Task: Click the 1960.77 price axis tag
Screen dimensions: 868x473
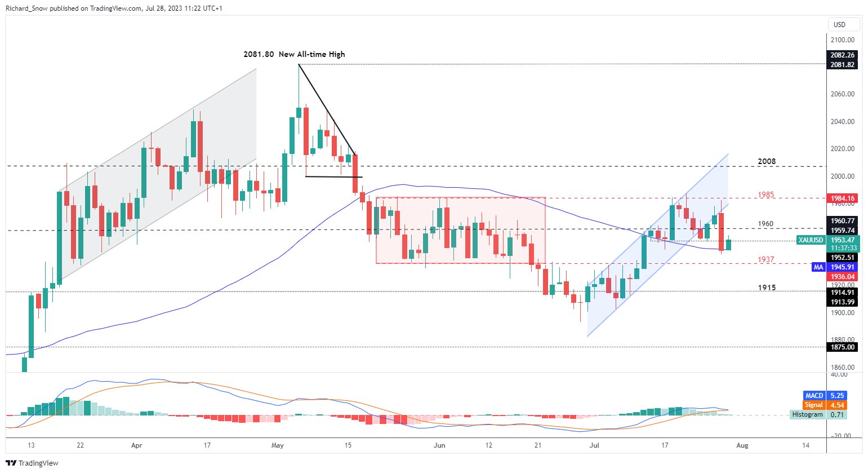Action: tap(843, 221)
